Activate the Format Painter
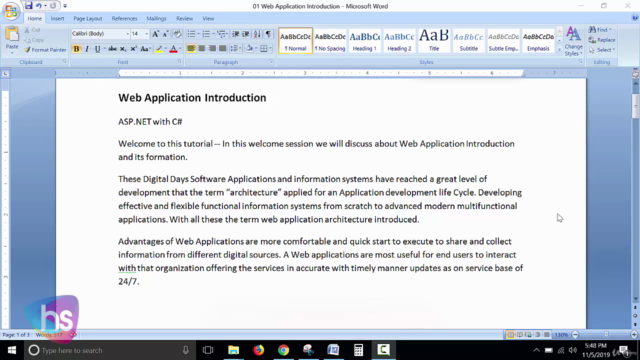This screenshot has width=640, height=360. click(45, 50)
